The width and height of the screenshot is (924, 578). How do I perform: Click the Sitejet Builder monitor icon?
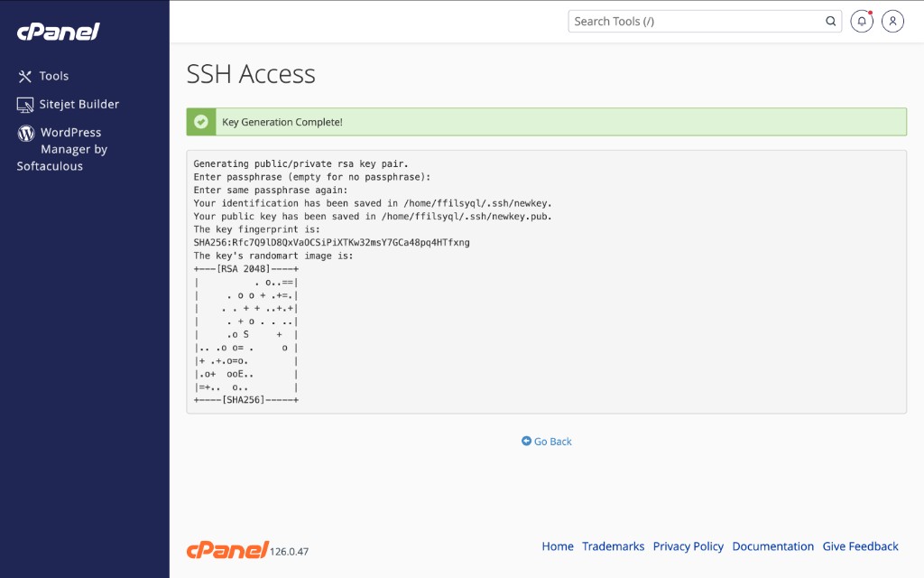click(25, 105)
